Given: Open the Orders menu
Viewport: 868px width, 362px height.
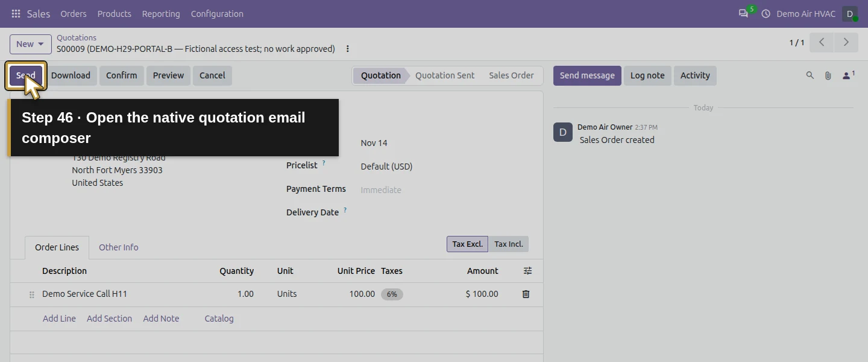Looking at the screenshot, I should coord(74,13).
